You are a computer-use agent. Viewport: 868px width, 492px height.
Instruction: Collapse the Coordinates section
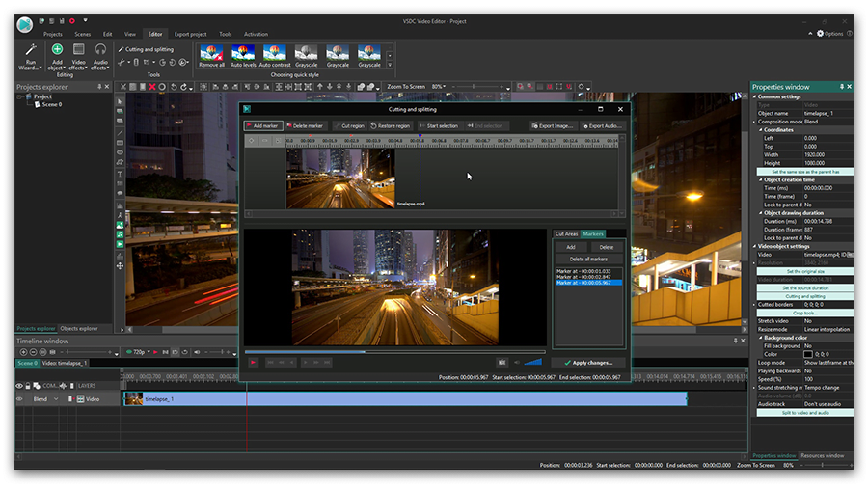761,130
